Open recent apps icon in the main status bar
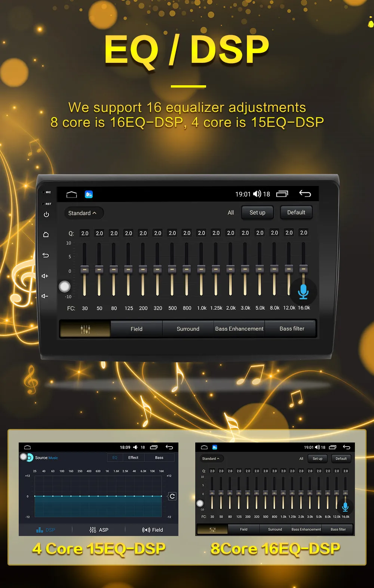 pos(282,194)
